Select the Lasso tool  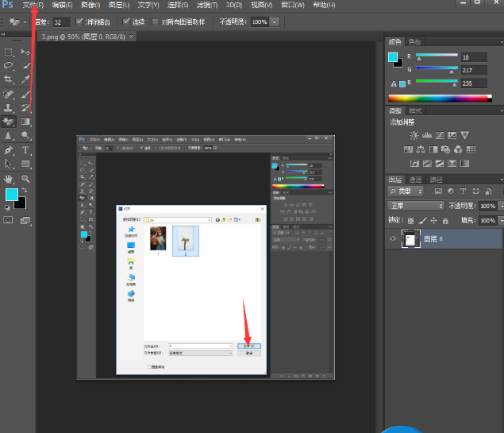9,65
